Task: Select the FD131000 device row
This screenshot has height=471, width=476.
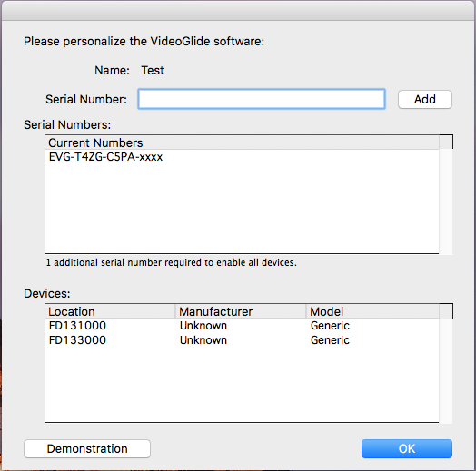Action: pos(242,326)
